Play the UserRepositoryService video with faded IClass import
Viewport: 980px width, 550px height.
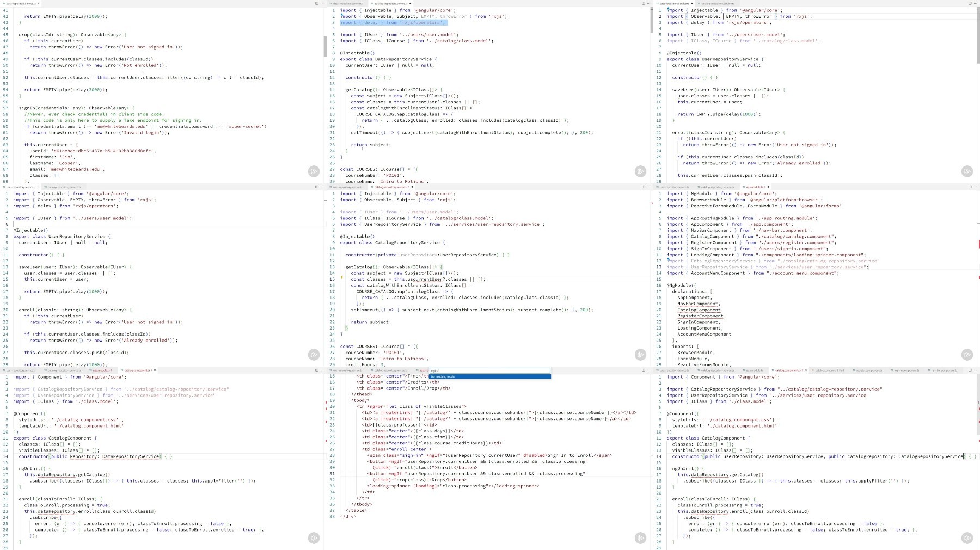click(967, 171)
